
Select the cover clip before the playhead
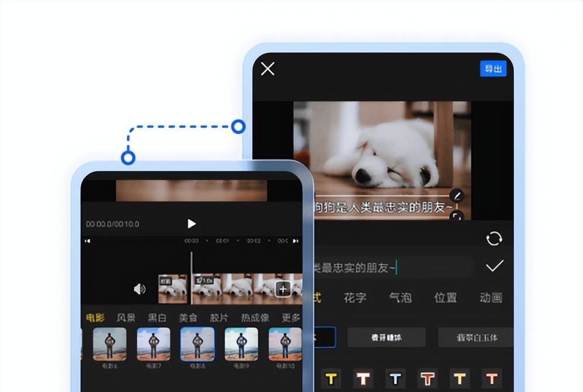(x=173, y=289)
